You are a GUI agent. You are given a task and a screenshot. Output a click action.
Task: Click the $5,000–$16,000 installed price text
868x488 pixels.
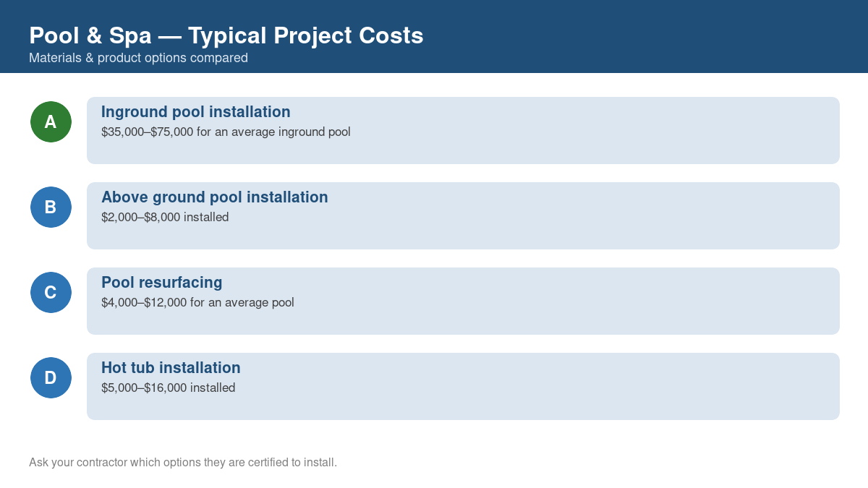coord(168,388)
